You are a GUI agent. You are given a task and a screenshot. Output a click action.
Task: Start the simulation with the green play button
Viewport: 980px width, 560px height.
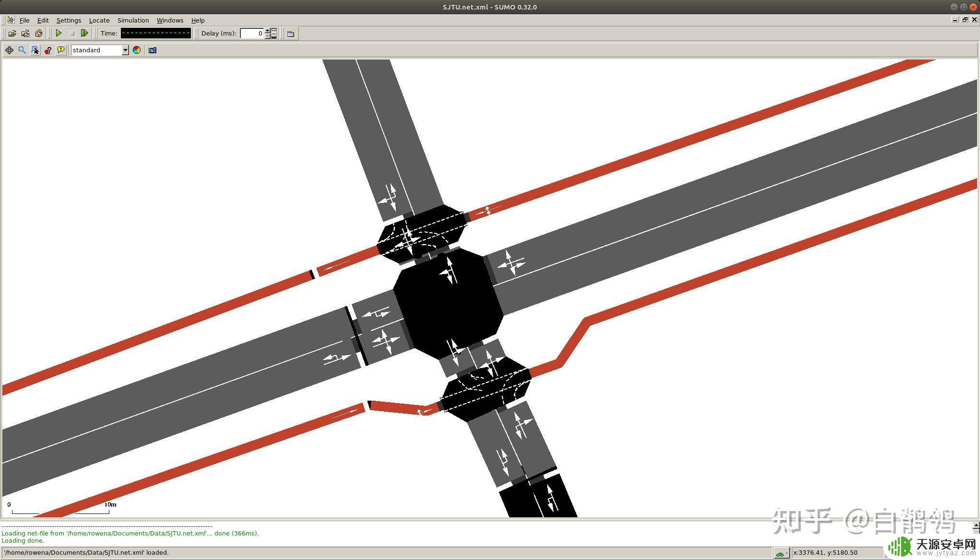59,33
